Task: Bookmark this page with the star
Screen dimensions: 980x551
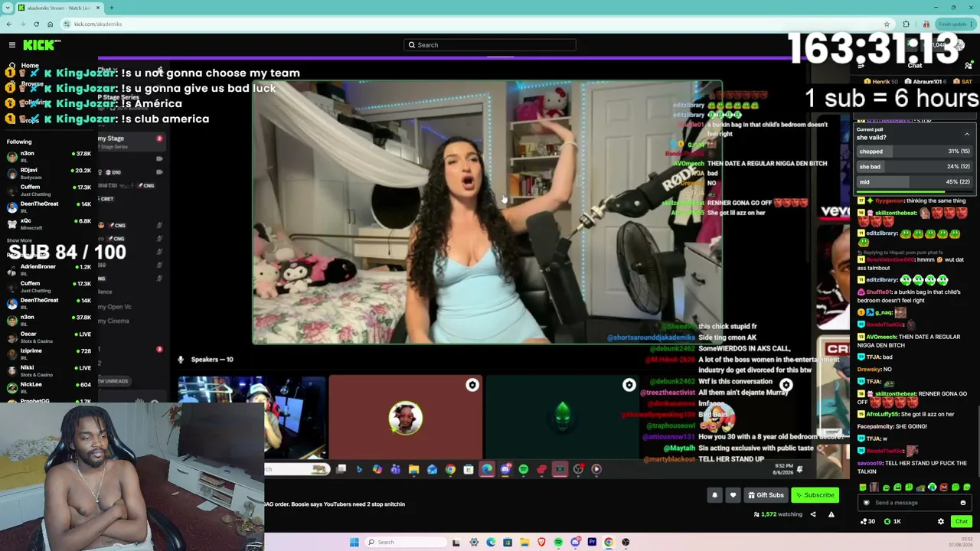Action: (887, 24)
